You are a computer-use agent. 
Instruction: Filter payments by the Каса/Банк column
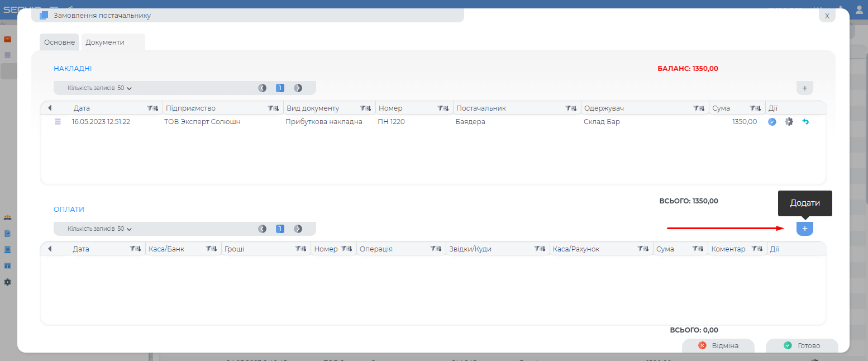pos(211,249)
